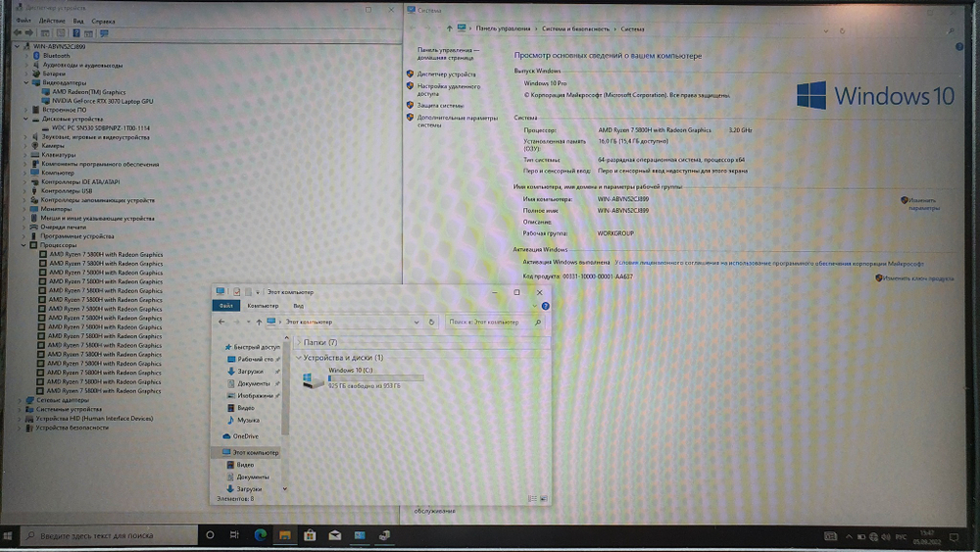Click the scan for hardware changes monitor icon

click(x=104, y=33)
